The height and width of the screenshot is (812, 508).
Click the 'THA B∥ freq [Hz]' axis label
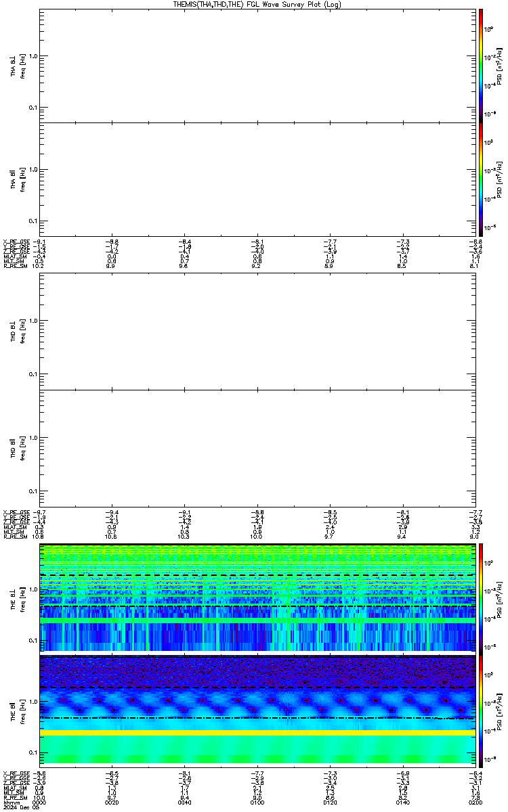[x=18, y=179]
